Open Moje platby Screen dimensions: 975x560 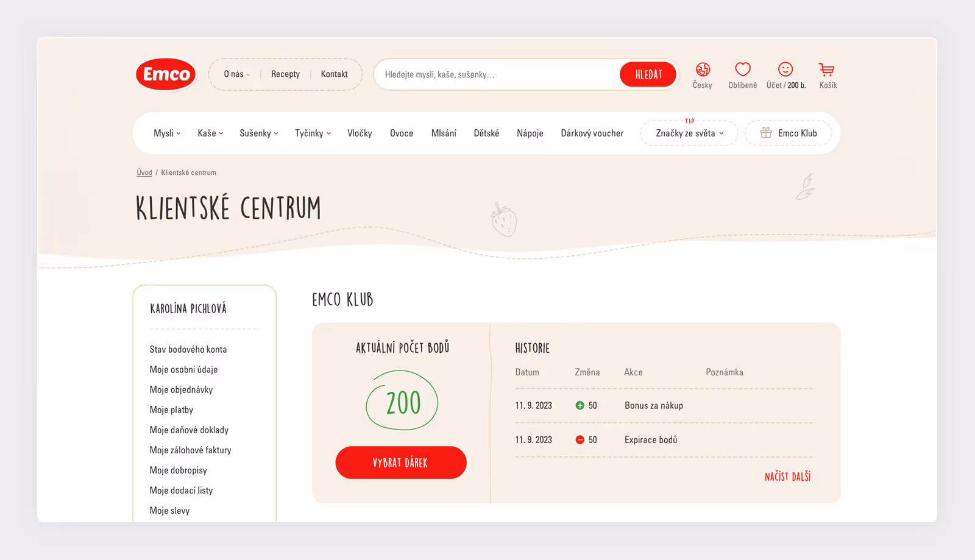tap(171, 410)
